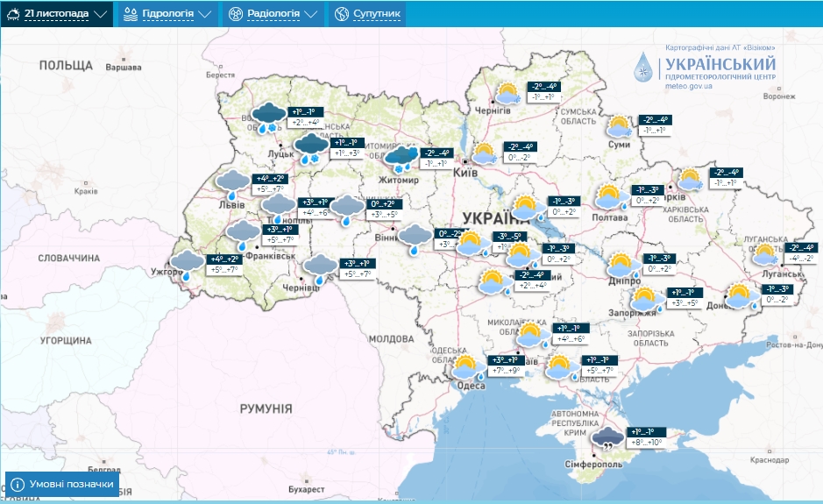Switch to Супутник satellite view
Screen dimensions: 823x504
click(367, 14)
